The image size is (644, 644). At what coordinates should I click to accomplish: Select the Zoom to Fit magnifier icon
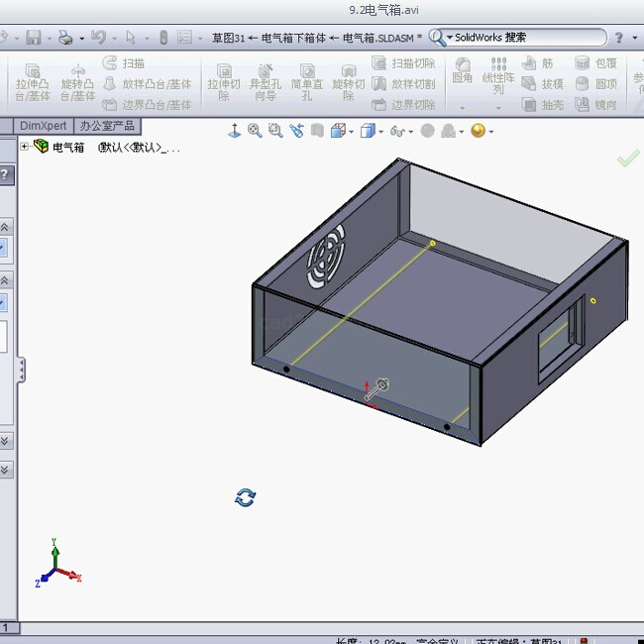pyautogui.click(x=255, y=130)
